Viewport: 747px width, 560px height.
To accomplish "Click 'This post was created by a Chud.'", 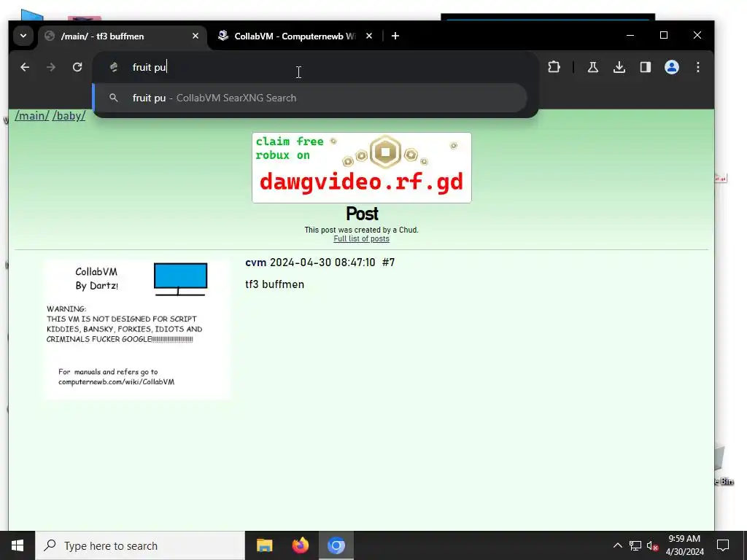I will point(362,230).
